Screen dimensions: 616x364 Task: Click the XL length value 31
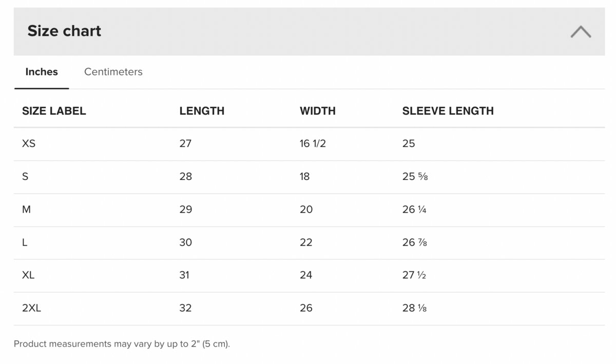point(184,275)
